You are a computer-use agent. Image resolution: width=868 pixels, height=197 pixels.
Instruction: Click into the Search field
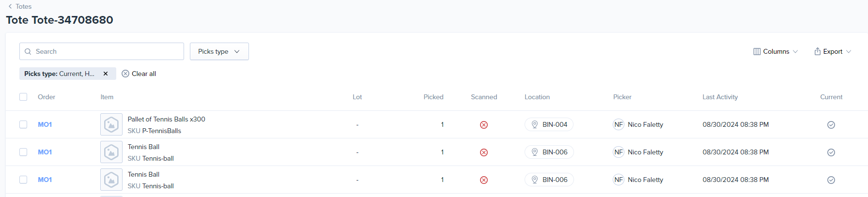pyautogui.click(x=107, y=51)
